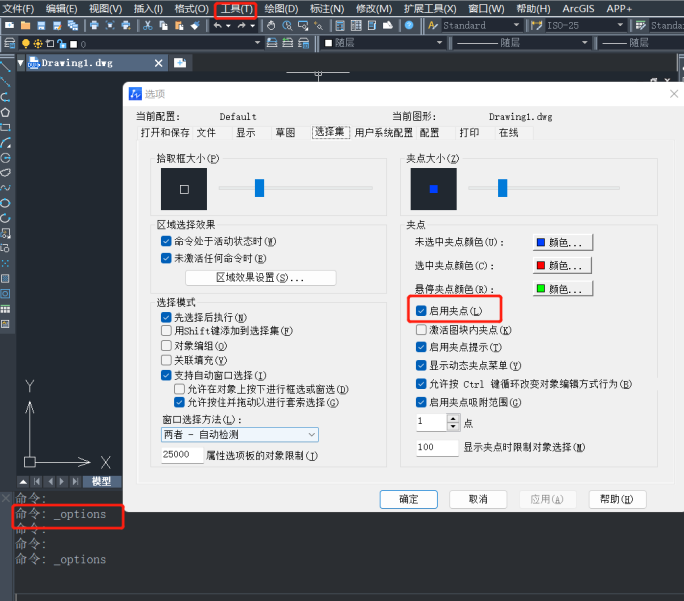
Task: Open the 工具(T) menu
Action: point(236,9)
